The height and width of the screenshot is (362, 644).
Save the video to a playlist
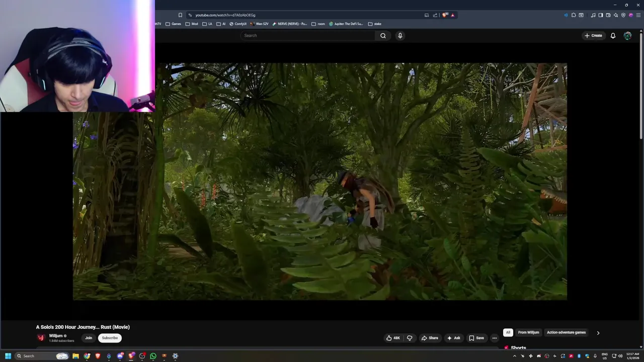(476, 338)
